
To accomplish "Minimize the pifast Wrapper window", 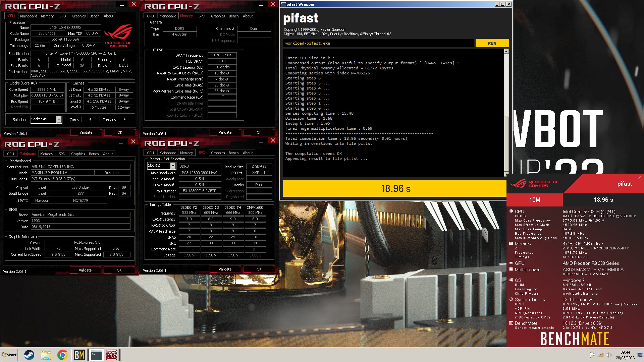I will coord(497,4).
